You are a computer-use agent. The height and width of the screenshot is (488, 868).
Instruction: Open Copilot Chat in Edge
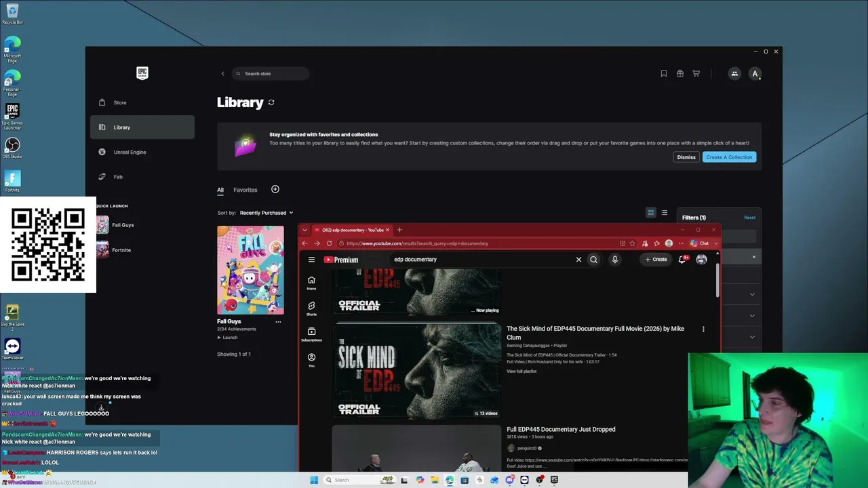click(699, 243)
